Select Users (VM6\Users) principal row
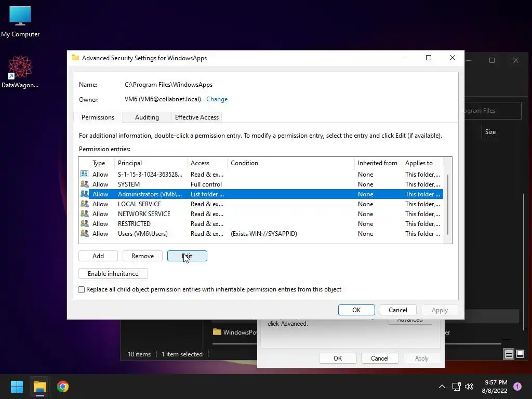 (x=261, y=233)
